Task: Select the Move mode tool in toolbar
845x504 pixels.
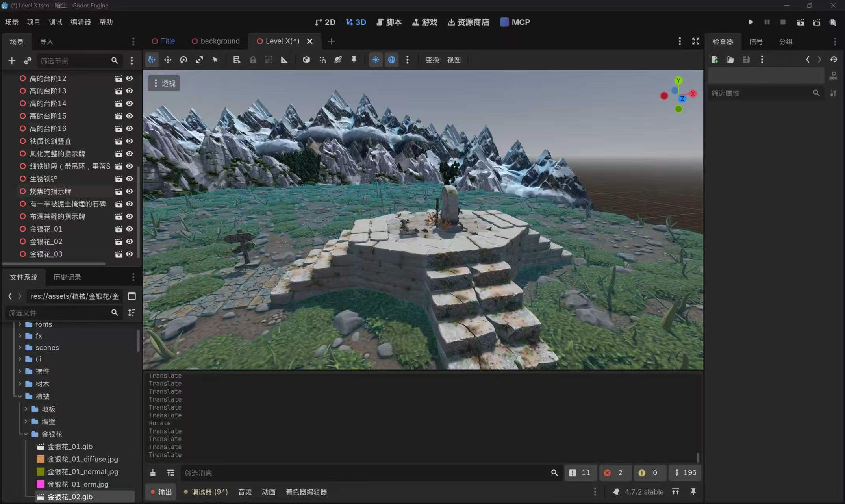Action: [168, 60]
